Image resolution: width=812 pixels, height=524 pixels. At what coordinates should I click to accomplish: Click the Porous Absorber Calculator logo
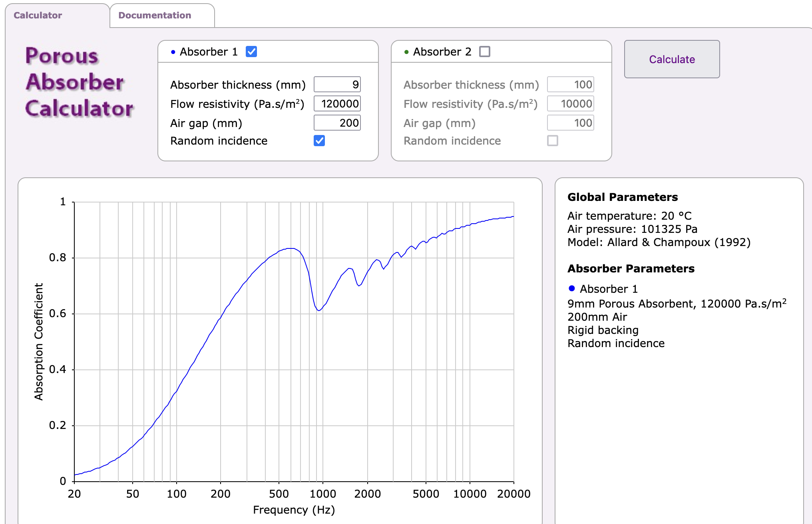coord(79,82)
